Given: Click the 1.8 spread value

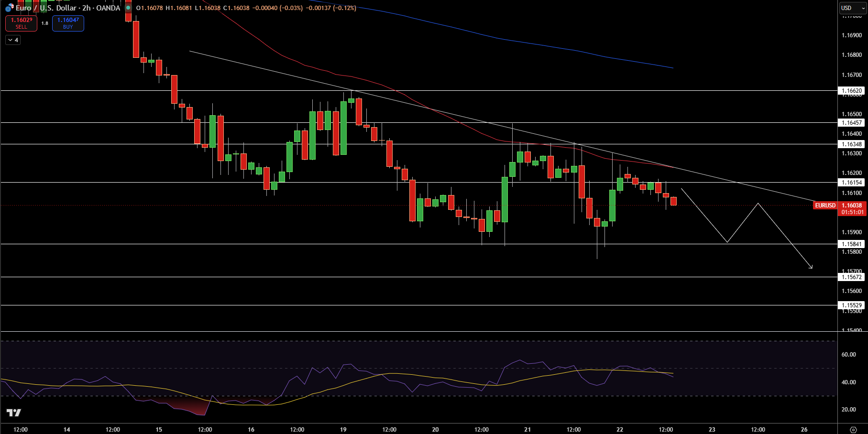Looking at the screenshot, I should 44,23.
